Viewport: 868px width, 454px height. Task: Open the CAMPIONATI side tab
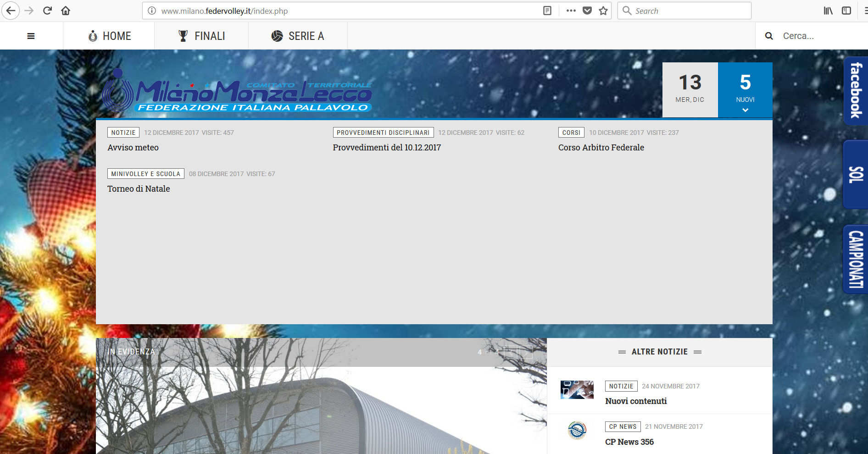click(856, 260)
